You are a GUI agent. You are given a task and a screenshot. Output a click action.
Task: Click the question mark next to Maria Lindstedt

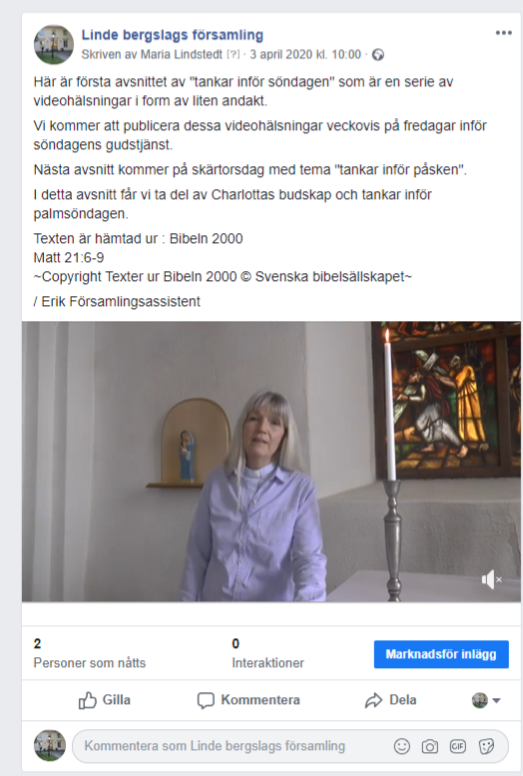coord(233,54)
